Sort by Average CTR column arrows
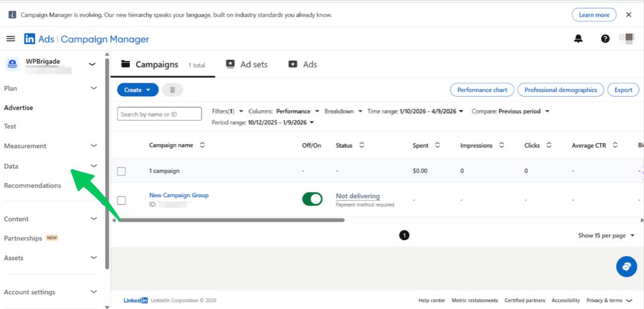 click(615, 145)
